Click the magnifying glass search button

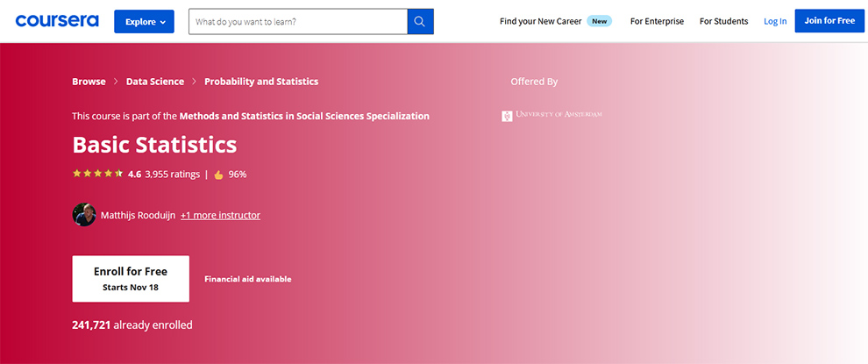click(x=420, y=22)
